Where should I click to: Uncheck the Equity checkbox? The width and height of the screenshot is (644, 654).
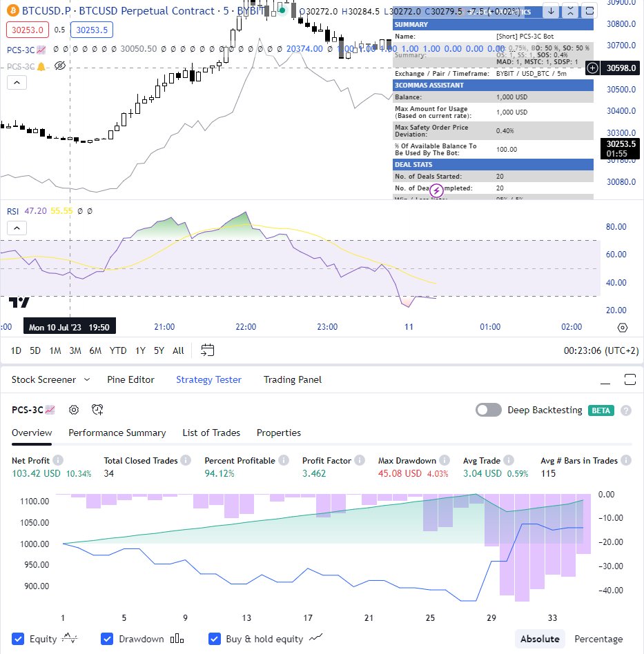coord(17,639)
